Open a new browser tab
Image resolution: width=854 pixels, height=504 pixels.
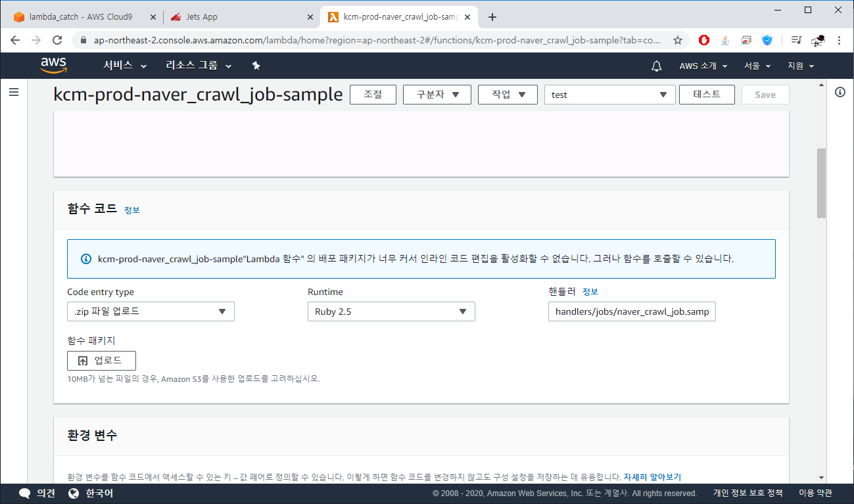[x=492, y=17]
